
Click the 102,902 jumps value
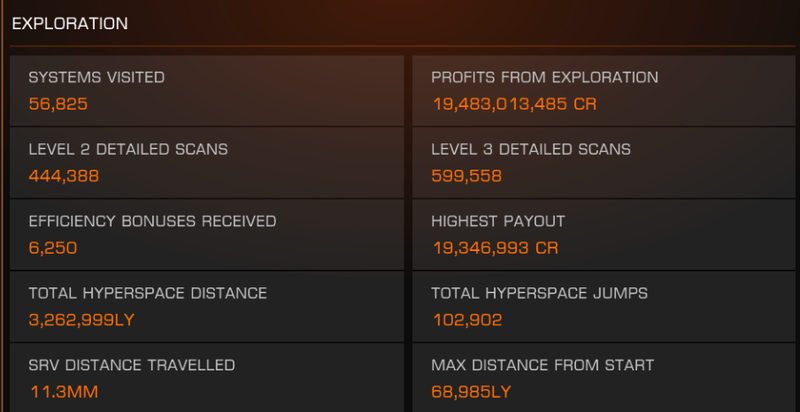(467, 320)
